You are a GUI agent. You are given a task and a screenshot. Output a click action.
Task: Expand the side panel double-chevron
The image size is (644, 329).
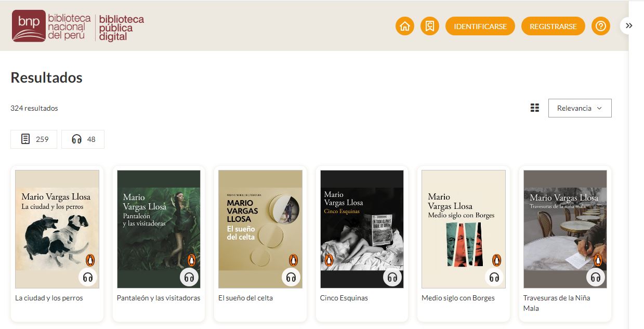(629, 25)
